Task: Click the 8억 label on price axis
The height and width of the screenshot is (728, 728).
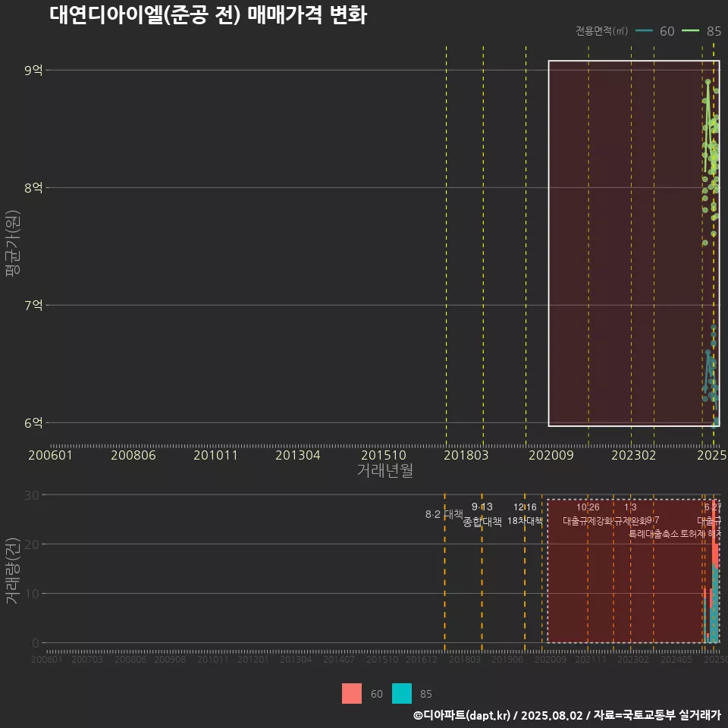Action: click(x=33, y=187)
